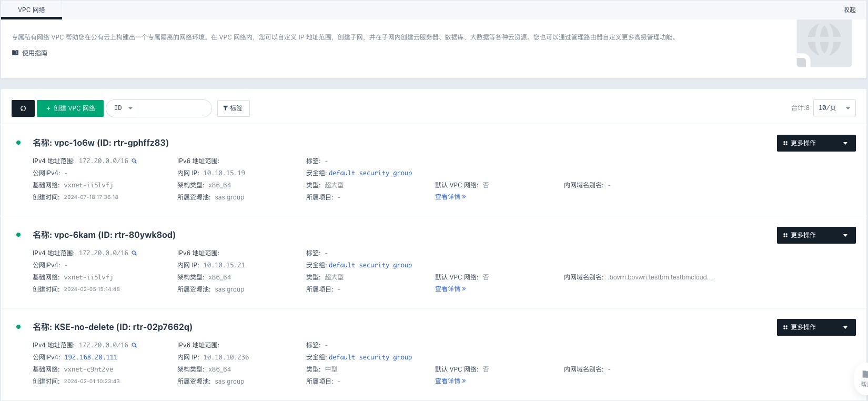Select the VPC 网络 tab
Screen dimensions: 868x401
pos(32,10)
